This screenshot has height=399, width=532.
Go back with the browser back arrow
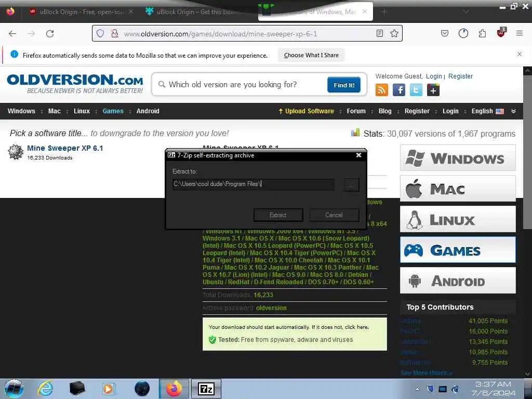pos(12,34)
